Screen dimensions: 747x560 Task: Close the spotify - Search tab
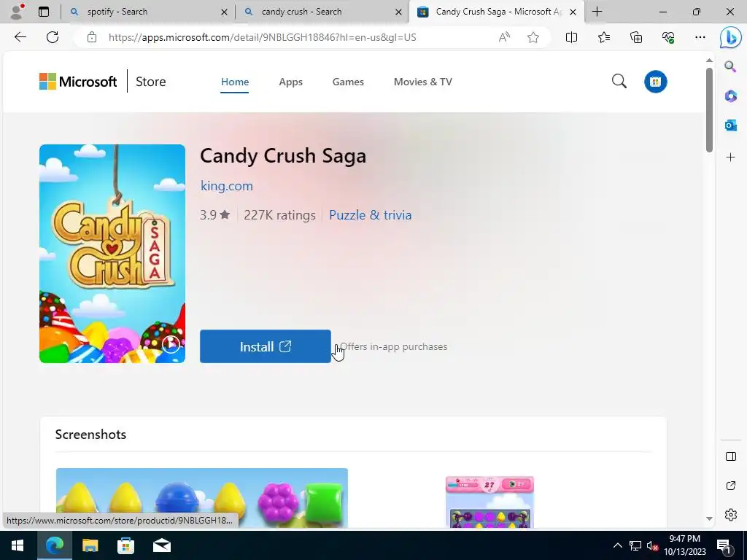224,12
